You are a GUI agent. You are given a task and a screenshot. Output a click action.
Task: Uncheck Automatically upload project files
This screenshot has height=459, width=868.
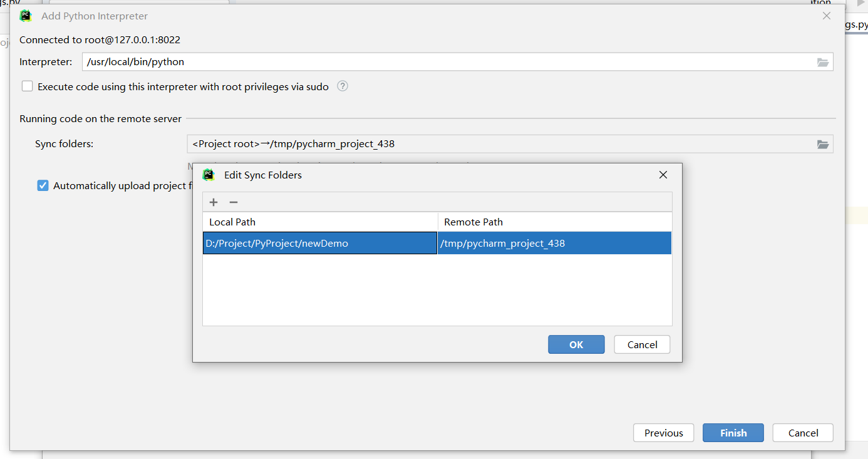[x=43, y=185]
